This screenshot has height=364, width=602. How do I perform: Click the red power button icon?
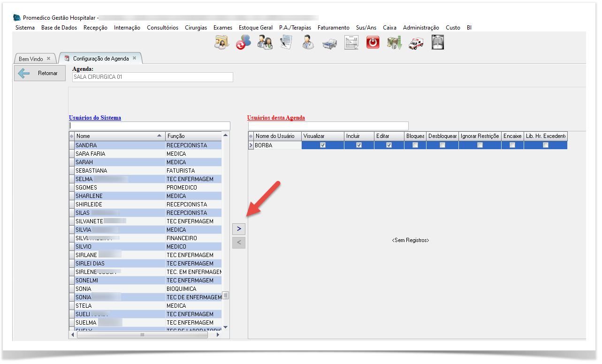(373, 43)
